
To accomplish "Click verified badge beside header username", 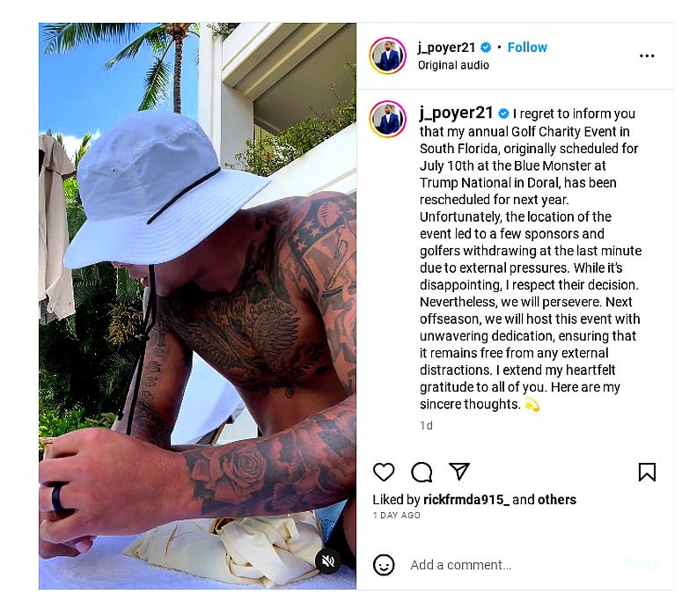I will [486, 47].
